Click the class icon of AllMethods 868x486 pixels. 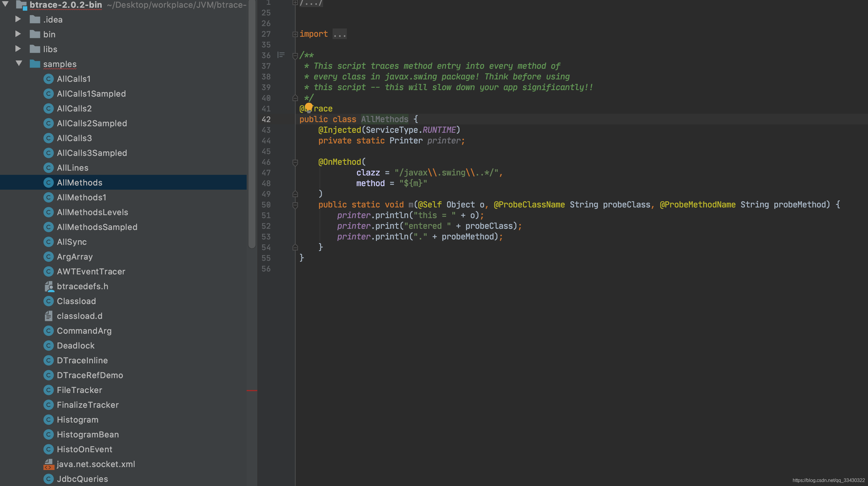click(49, 183)
